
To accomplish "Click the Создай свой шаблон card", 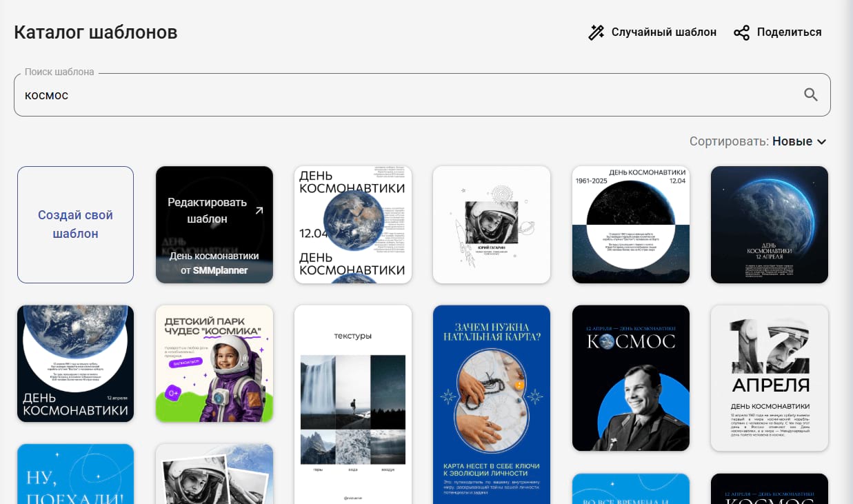I will [75, 225].
